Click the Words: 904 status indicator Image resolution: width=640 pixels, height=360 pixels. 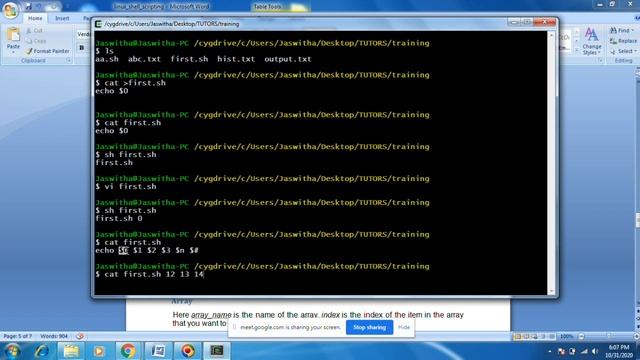tap(54, 336)
